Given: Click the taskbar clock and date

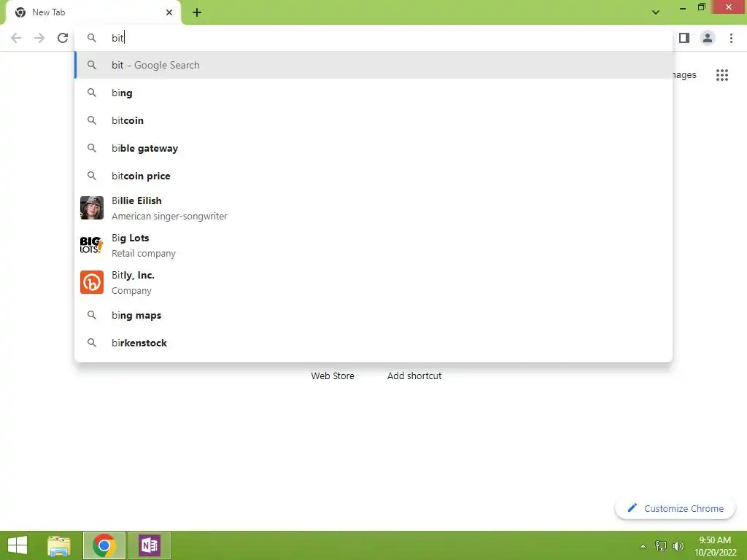Looking at the screenshot, I should click(x=715, y=546).
